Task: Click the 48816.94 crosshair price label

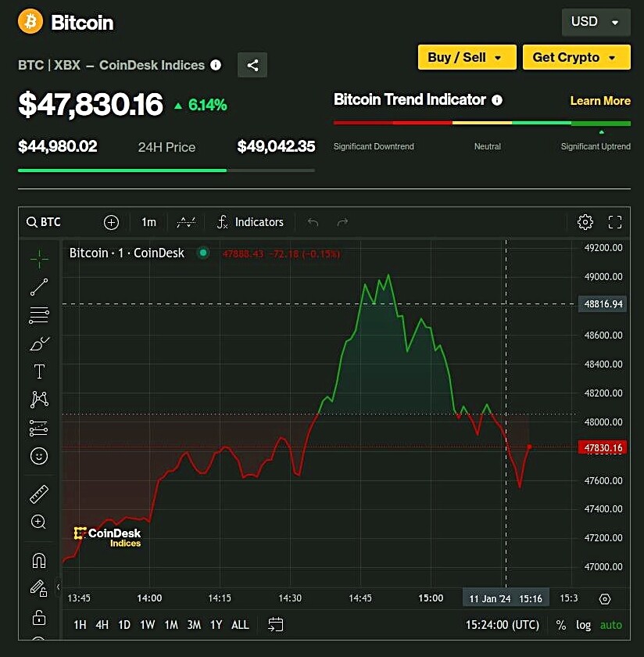Action: point(603,303)
